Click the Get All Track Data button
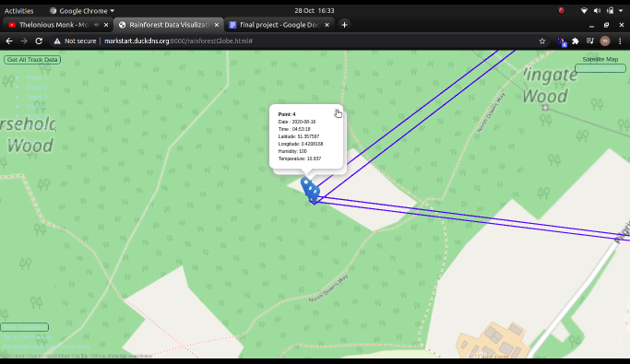The image size is (630, 364). tap(32, 60)
